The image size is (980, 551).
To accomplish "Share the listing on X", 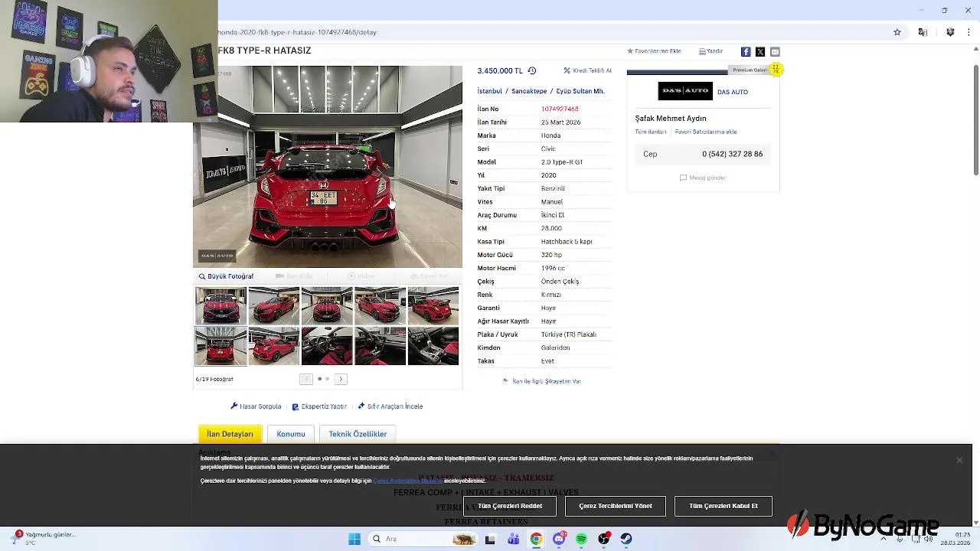I will (760, 51).
